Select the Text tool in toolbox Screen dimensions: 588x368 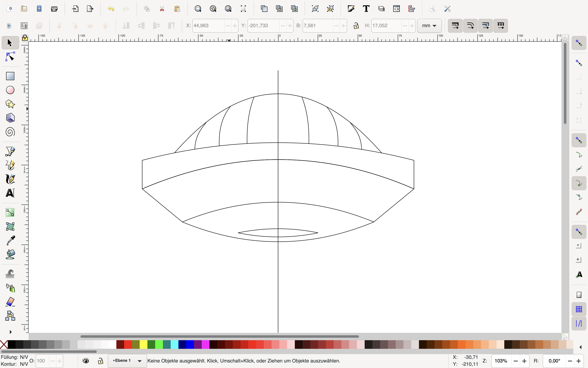pos(10,193)
